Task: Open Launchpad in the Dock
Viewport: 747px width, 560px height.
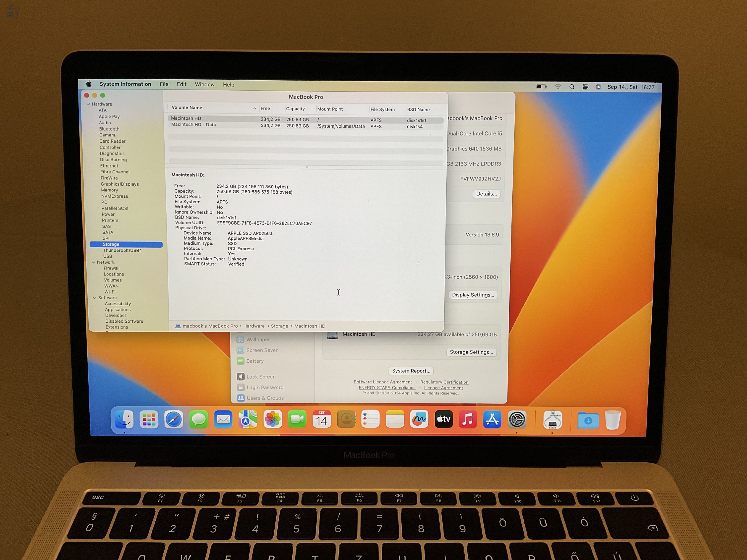Action: (x=149, y=420)
